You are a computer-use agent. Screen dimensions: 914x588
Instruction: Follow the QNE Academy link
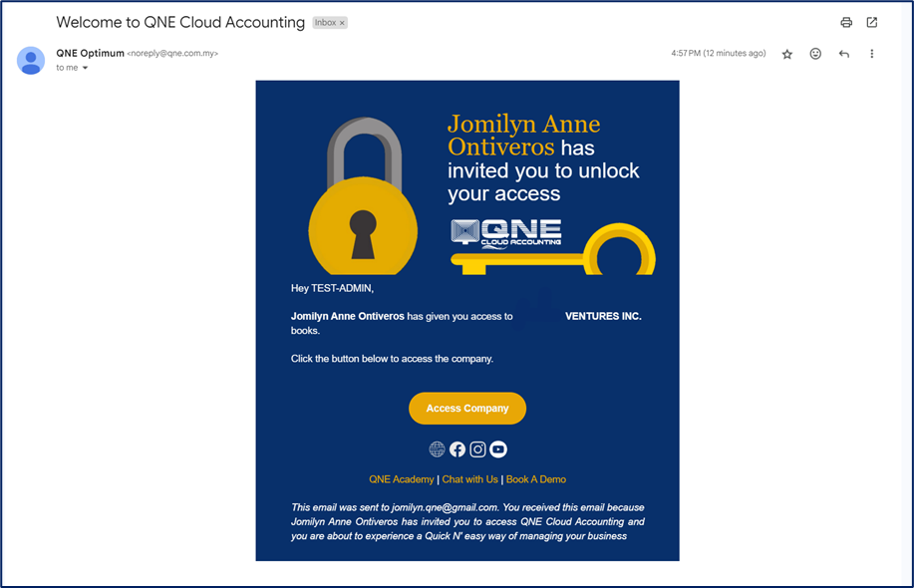tap(401, 479)
